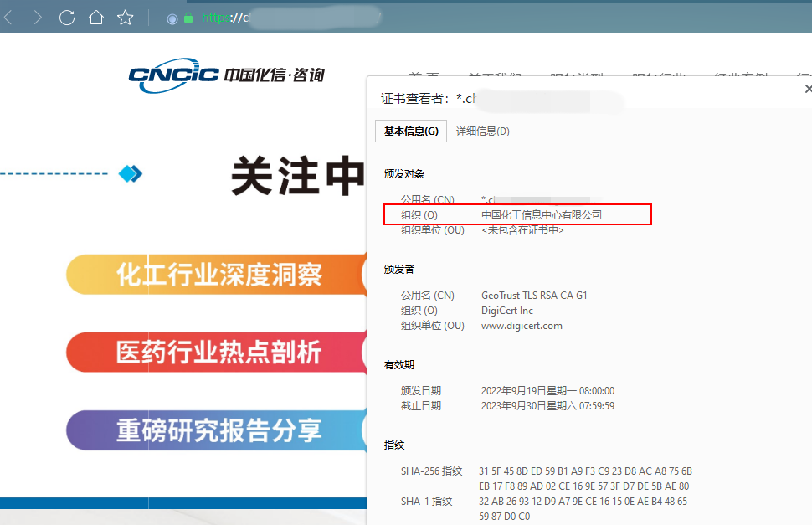Click the www.digicert.com issuer unit text
Screen dimensions: 812x525
pyautogui.click(x=522, y=326)
